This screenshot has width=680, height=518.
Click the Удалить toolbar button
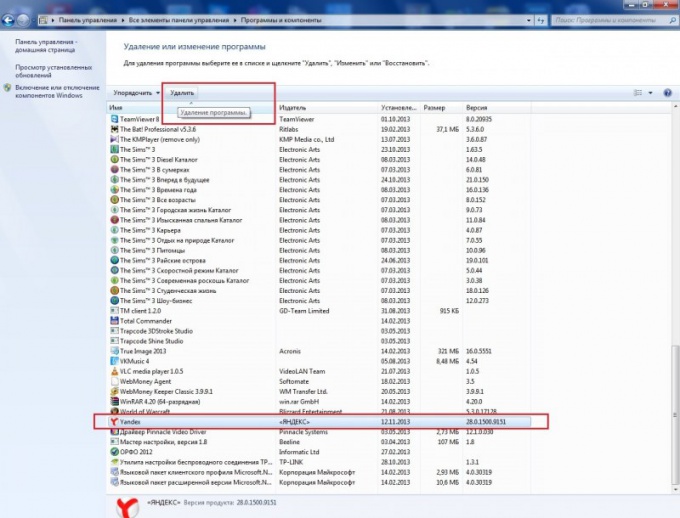(x=182, y=93)
